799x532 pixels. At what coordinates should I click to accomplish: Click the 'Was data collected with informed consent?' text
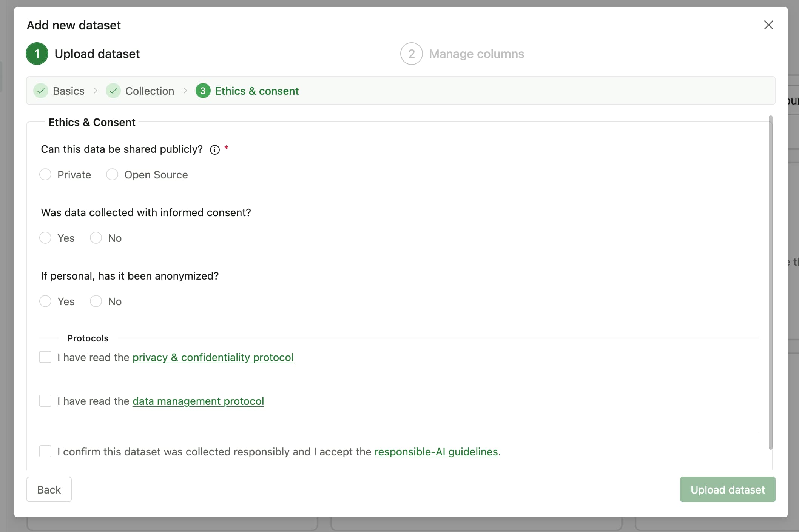point(146,213)
